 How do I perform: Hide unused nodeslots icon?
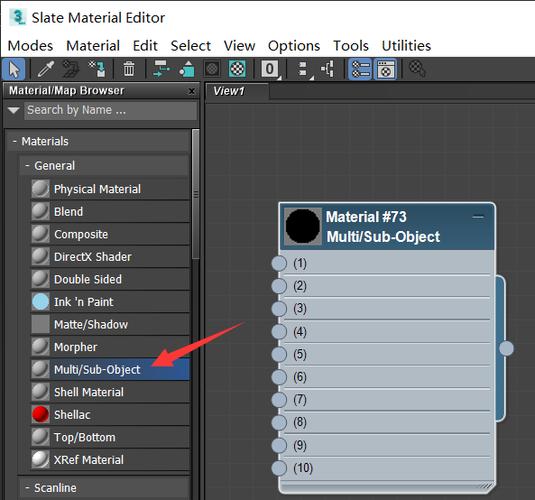pos(187,69)
